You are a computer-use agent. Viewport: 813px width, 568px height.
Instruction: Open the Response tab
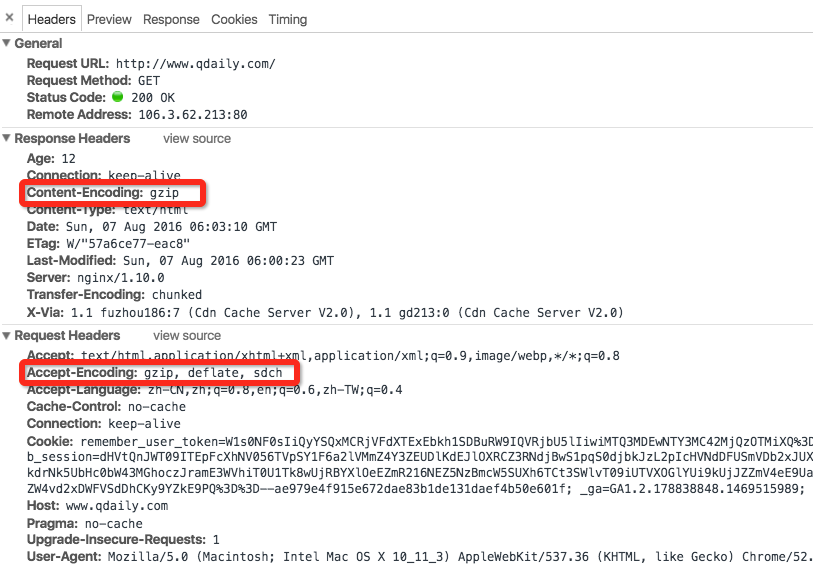(x=171, y=19)
